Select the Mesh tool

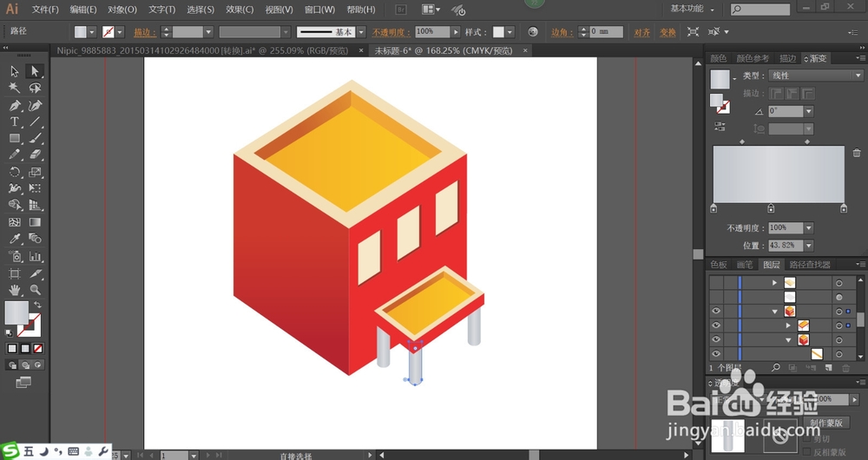(15, 222)
